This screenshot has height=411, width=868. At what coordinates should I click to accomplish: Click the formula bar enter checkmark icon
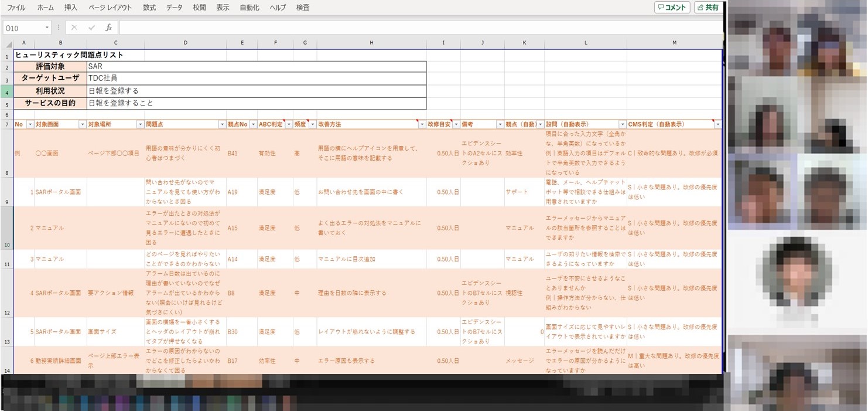pyautogui.click(x=91, y=28)
